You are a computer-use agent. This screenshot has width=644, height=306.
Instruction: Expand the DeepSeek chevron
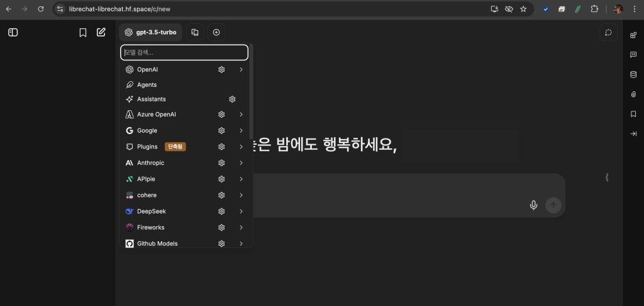[x=241, y=211]
